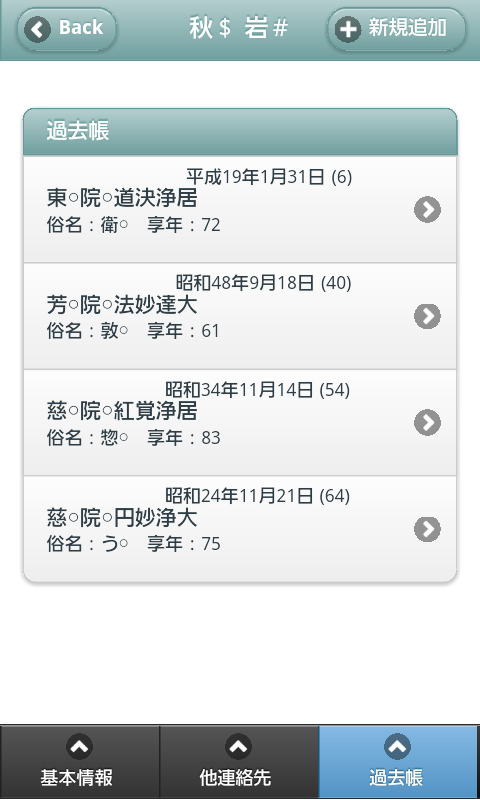Open record dated 昭和24年11月21日
The image size is (480, 800).
(240, 529)
